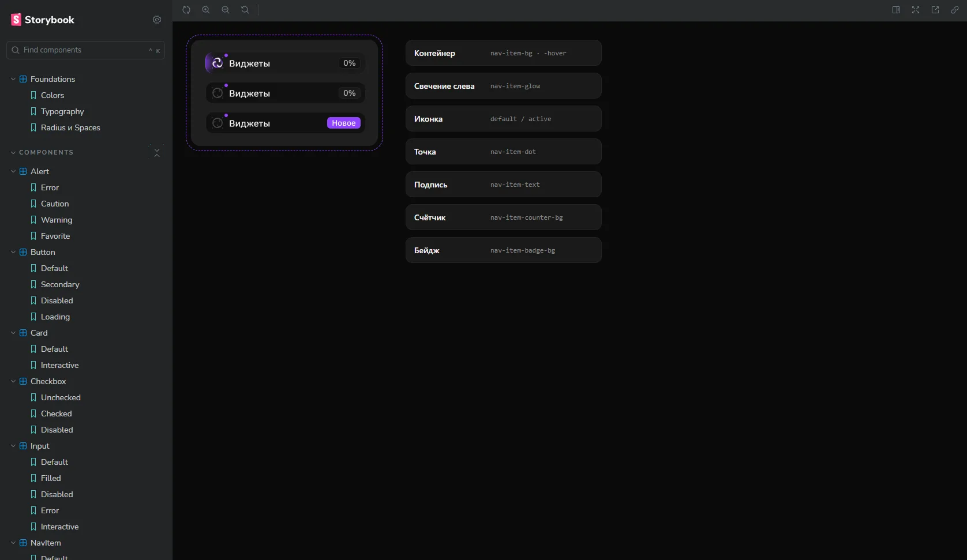Click the icon in the Виджеты row with Новое badge
This screenshot has height=560, width=967.
click(218, 123)
